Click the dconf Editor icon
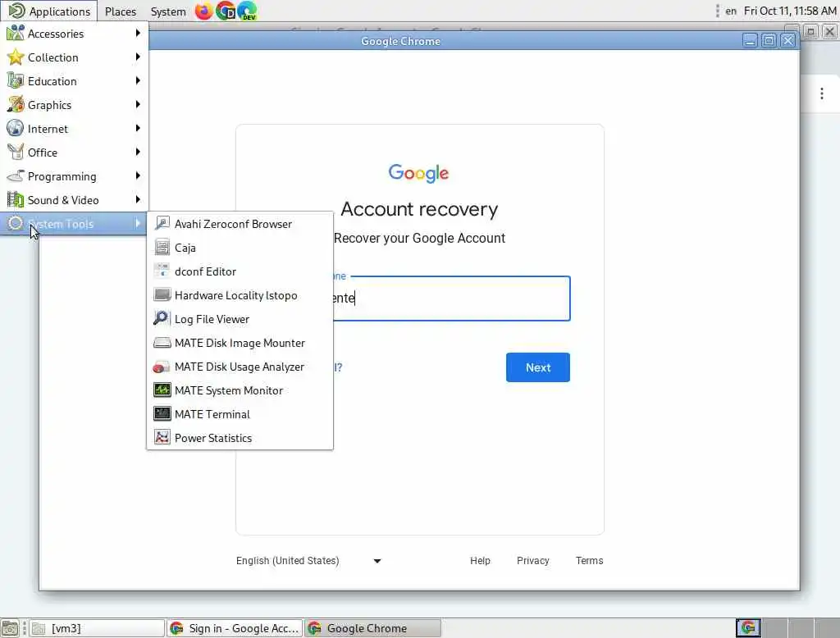Screen dimensions: 840x638 162,271
